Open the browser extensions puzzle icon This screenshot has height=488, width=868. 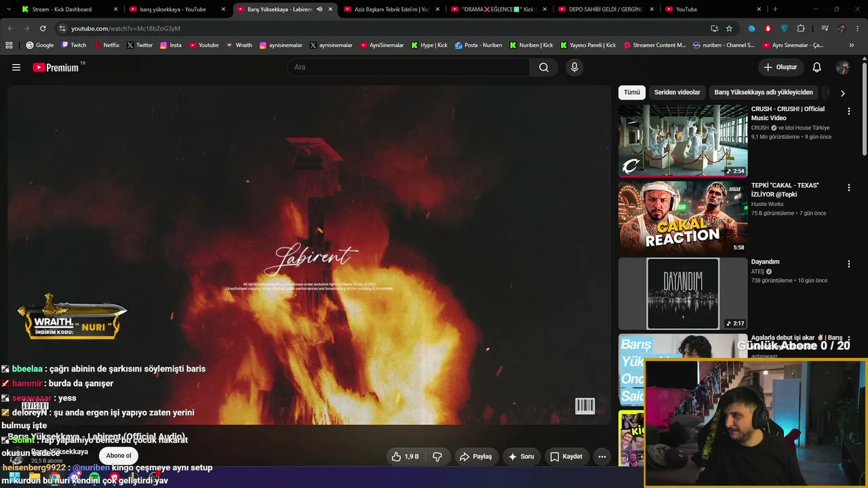(x=801, y=28)
